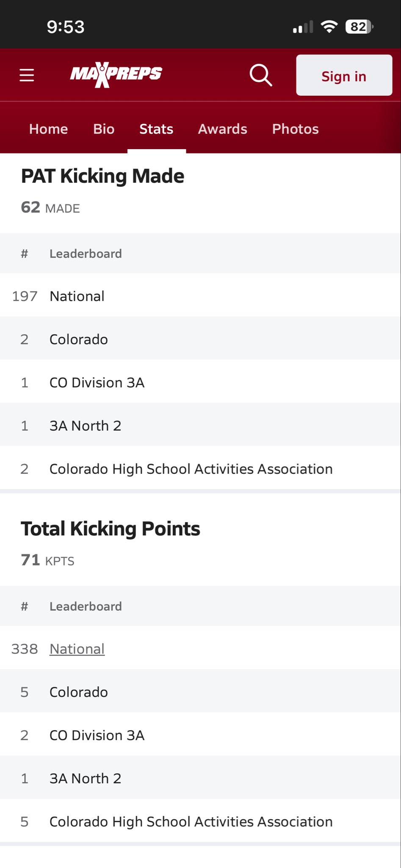This screenshot has height=868, width=401.
Task: Open the hamburger menu
Action: pos(27,75)
